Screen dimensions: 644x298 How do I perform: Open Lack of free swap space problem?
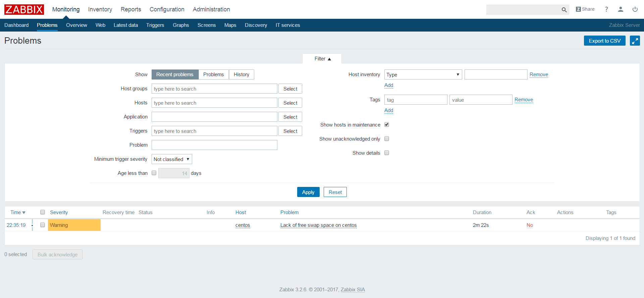[x=318, y=225]
